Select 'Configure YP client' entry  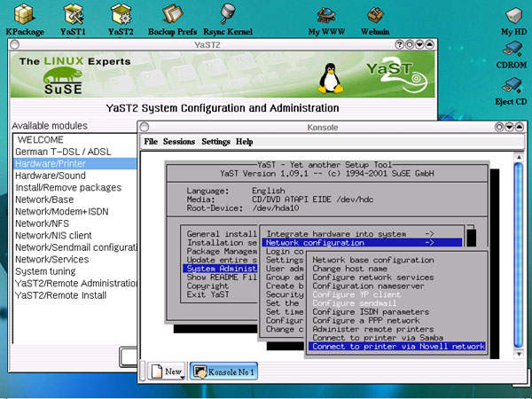[397, 294]
